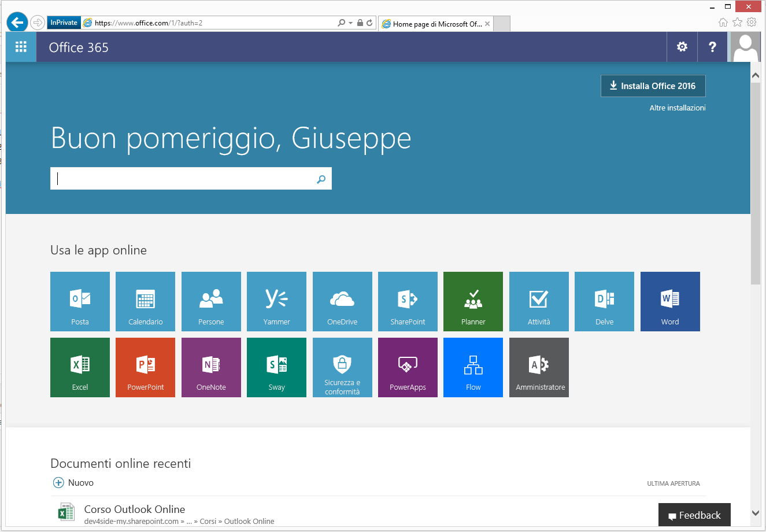Click the Office 365 title link
The width and height of the screenshot is (766, 532).
click(x=79, y=47)
